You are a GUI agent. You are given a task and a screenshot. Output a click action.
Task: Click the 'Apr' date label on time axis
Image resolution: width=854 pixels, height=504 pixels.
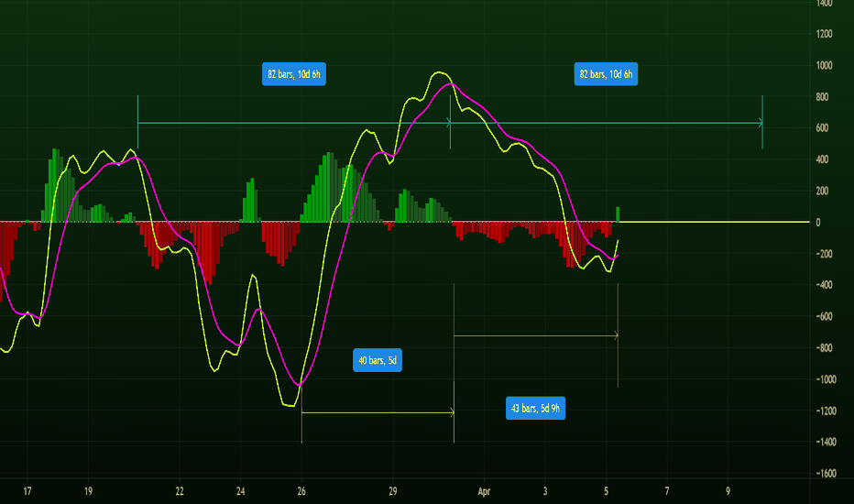click(x=484, y=491)
